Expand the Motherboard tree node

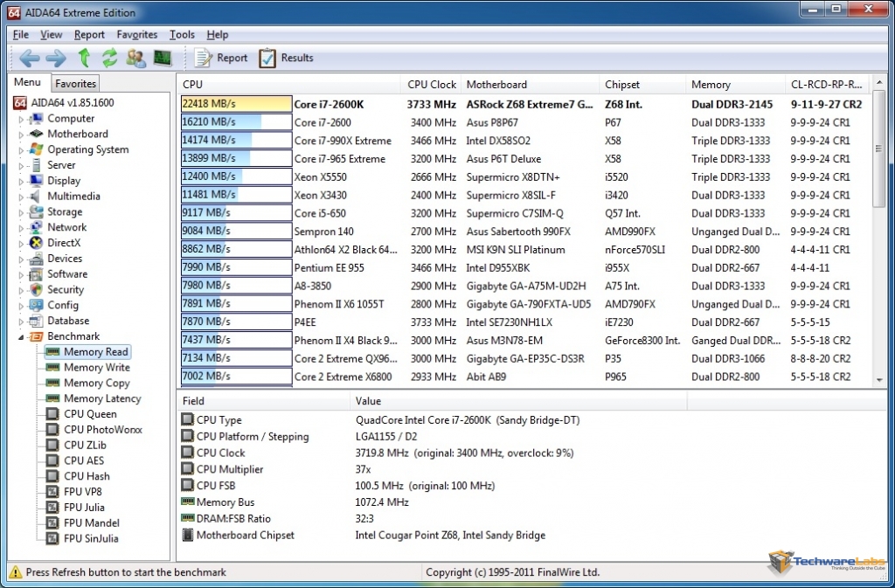click(x=21, y=135)
